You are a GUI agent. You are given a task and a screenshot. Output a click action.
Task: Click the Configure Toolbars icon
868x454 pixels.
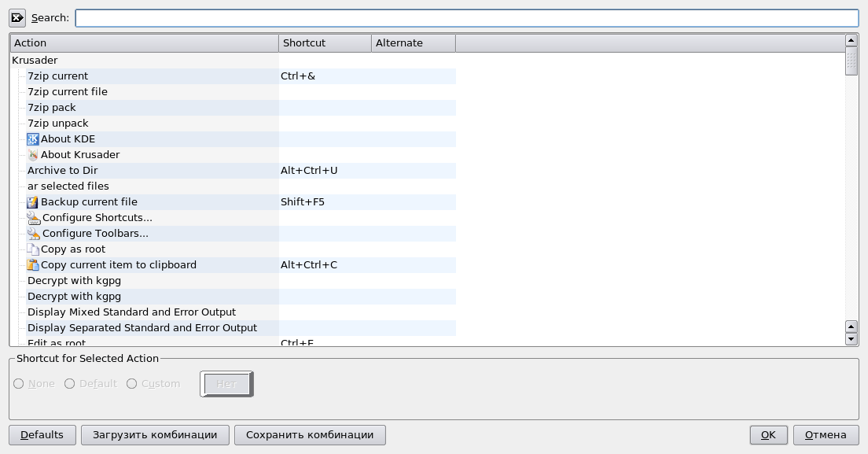[34, 234]
